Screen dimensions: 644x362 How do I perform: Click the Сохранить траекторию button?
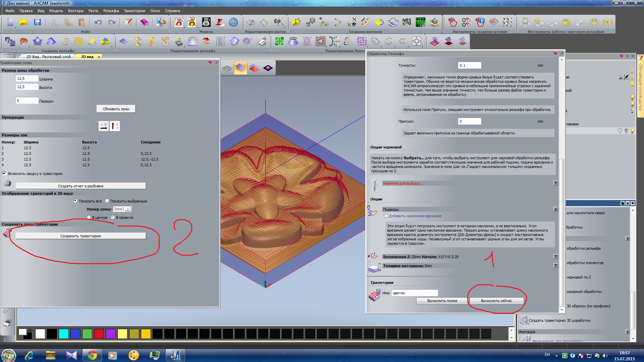(80, 236)
